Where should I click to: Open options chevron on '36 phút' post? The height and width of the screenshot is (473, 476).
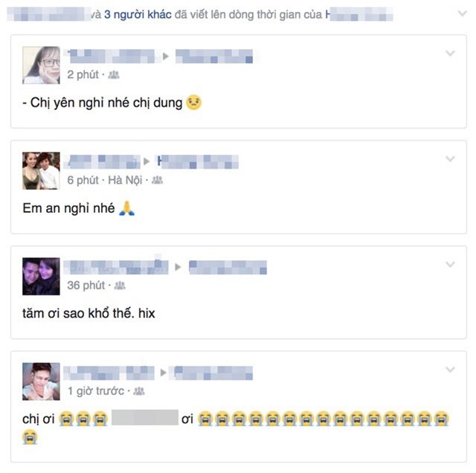tap(450, 265)
